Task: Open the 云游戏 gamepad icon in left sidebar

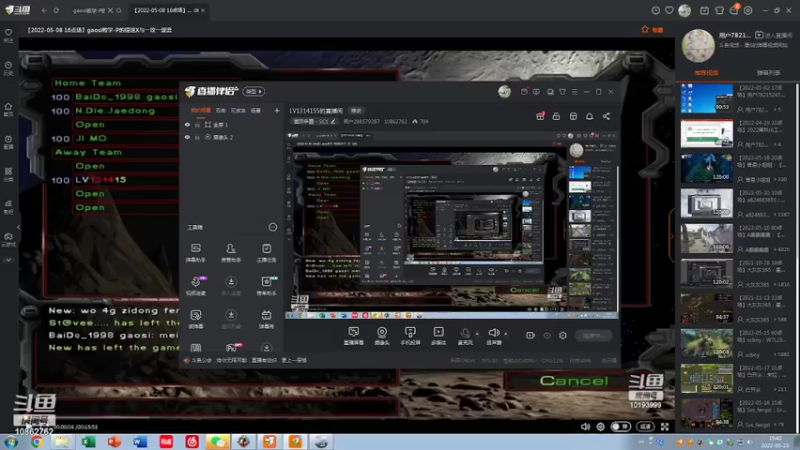Action: [x=8, y=237]
